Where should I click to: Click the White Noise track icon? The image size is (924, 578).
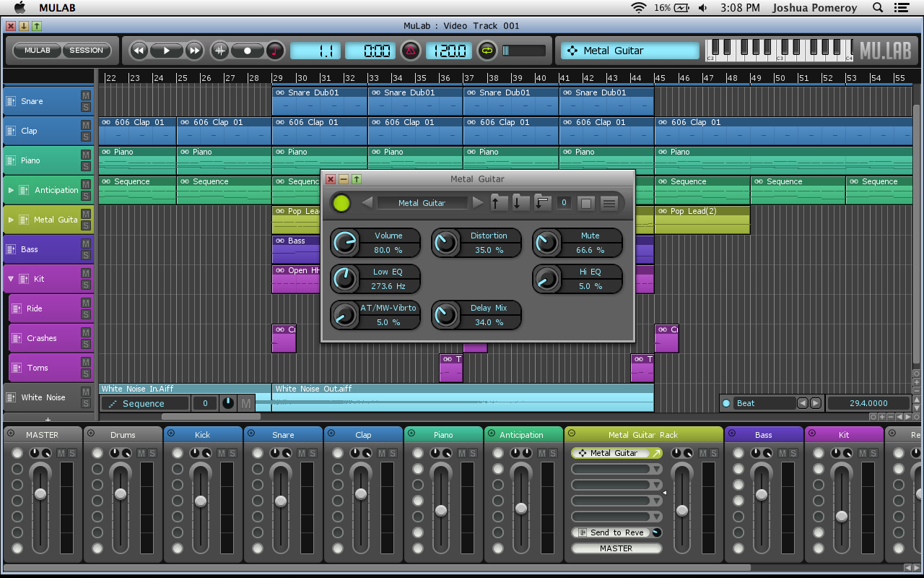pos(11,397)
